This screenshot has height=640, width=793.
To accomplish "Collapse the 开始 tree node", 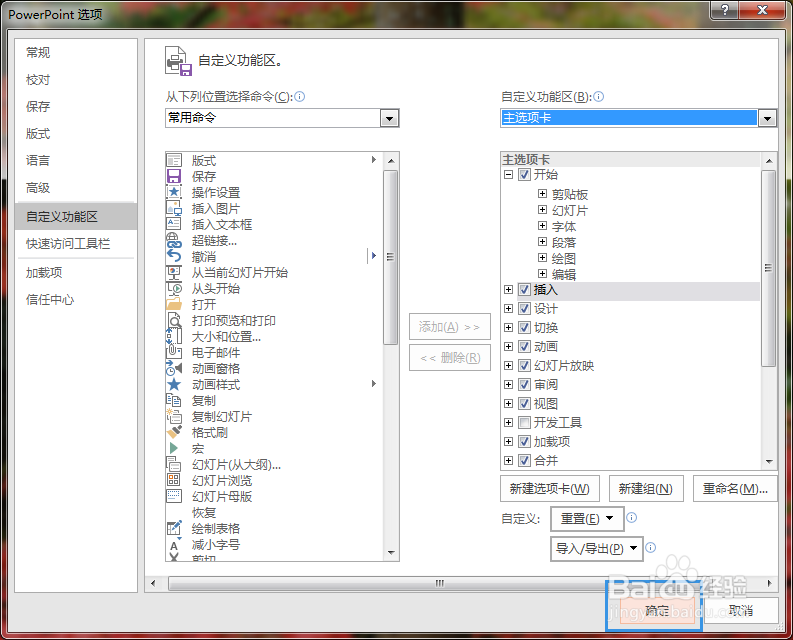I will (508, 175).
